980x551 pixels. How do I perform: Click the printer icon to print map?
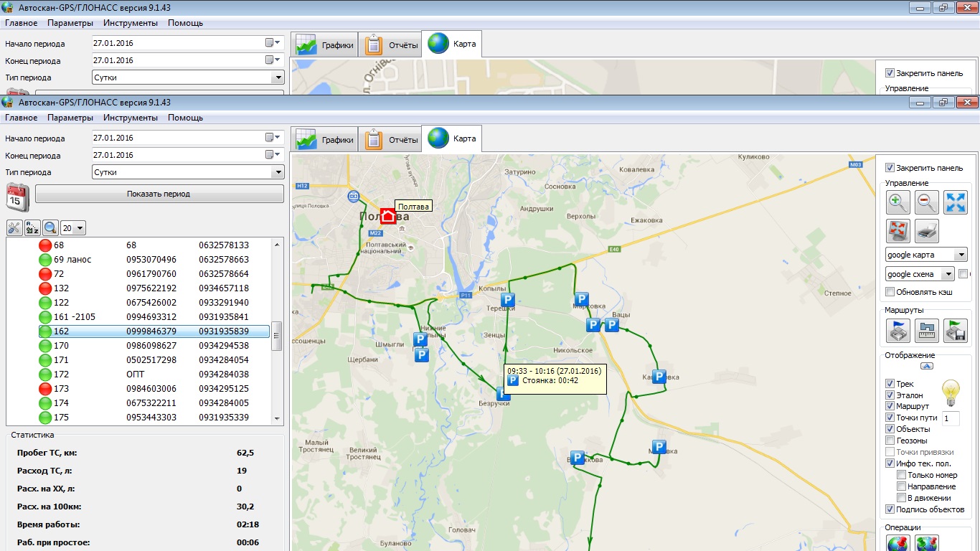tap(926, 231)
